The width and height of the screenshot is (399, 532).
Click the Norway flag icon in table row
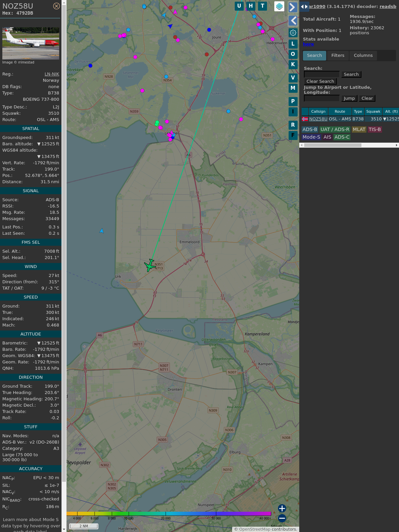pyautogui.click(x=305, y=119)
